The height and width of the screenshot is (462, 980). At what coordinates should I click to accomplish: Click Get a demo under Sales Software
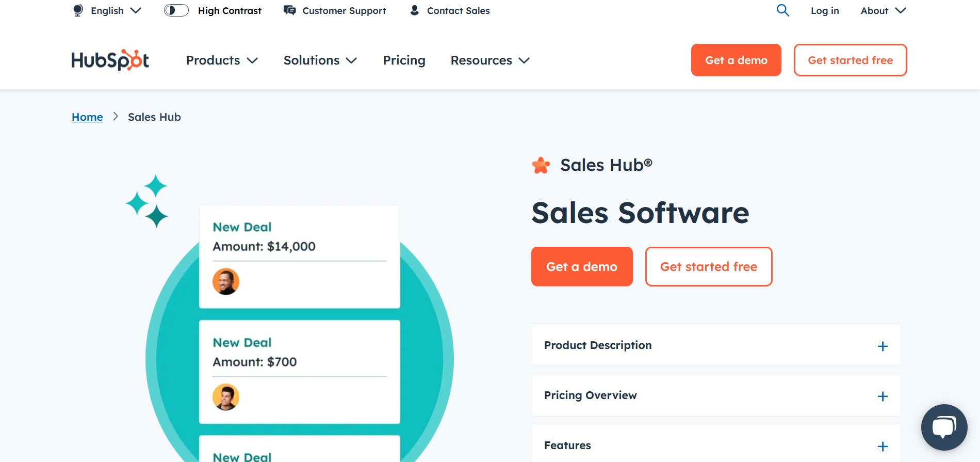(x=582, y=266)
